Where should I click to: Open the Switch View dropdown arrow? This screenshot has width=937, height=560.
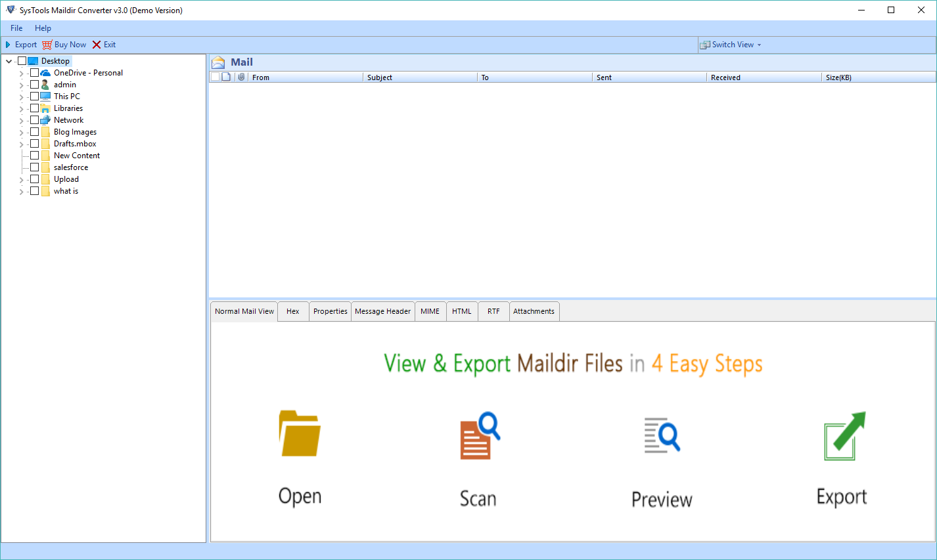(759, 45)
